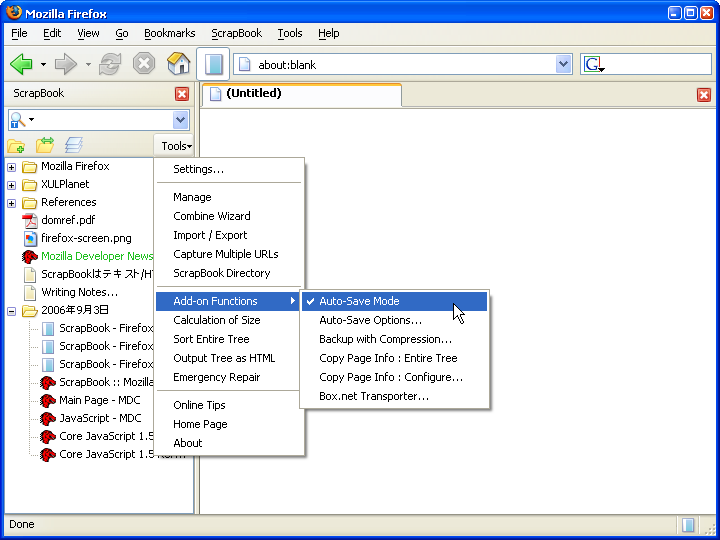Click the multiple-selection layers icon in sidebar
This screenshot has height=540, width=720.
point(74,145)
